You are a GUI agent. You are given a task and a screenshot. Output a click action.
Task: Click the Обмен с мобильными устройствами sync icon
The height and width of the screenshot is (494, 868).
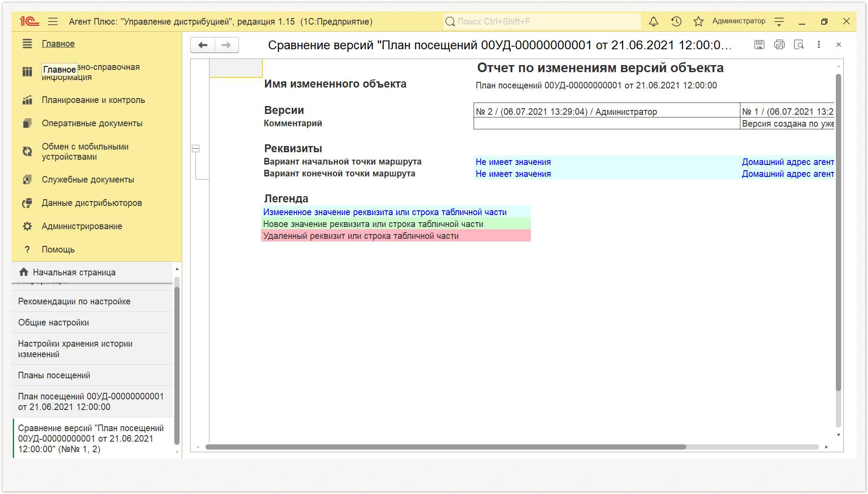[x=27, y=151]
